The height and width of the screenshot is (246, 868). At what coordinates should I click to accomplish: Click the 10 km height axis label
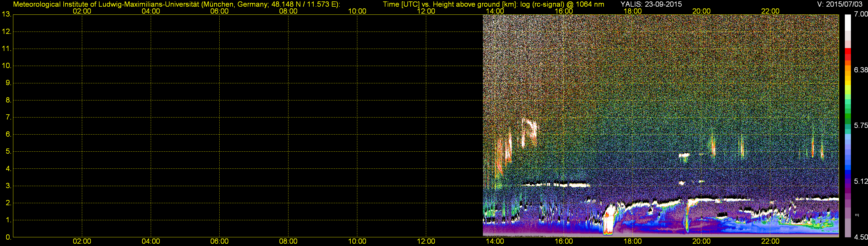(x=6, y=66)
